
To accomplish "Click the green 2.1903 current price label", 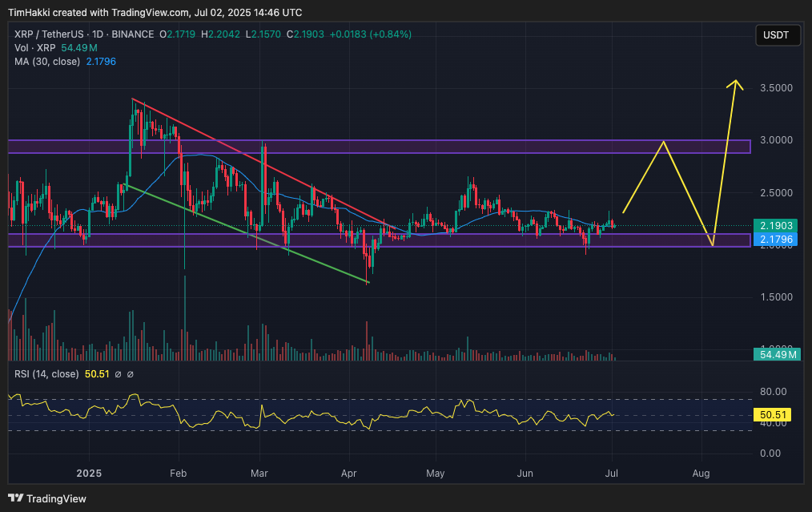I will pyautogui.click(x=776, y=227).
